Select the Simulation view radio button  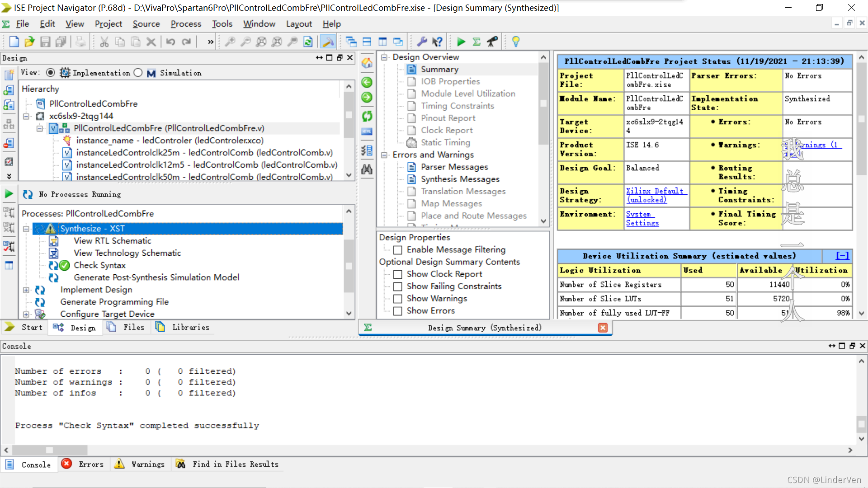[x=138, y=73]
